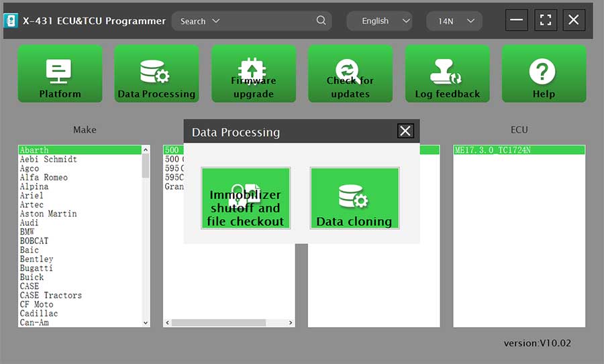This screenshot has width=604, height=364.
Task: Open the Help page
Action: tap(544, 74)
